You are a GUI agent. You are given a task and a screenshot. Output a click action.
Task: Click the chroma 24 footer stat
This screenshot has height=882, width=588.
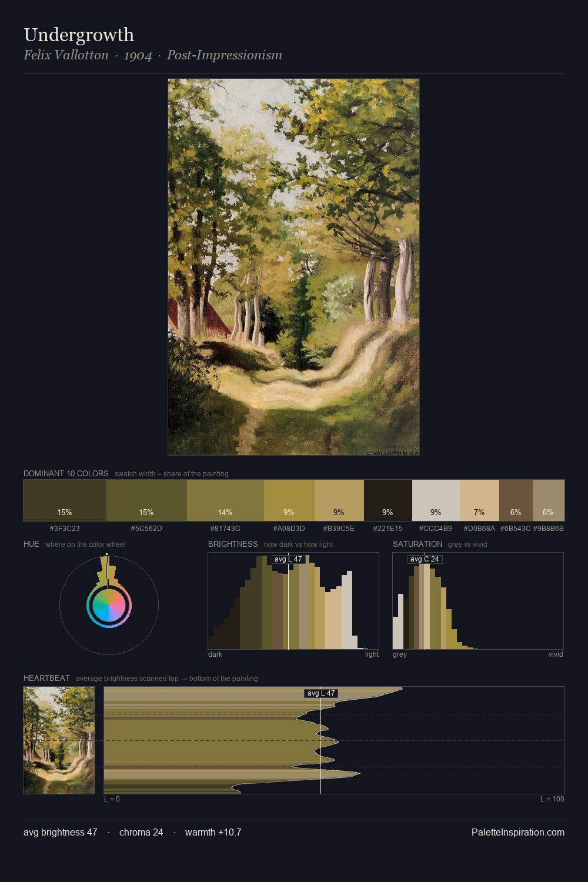[141, 832]
